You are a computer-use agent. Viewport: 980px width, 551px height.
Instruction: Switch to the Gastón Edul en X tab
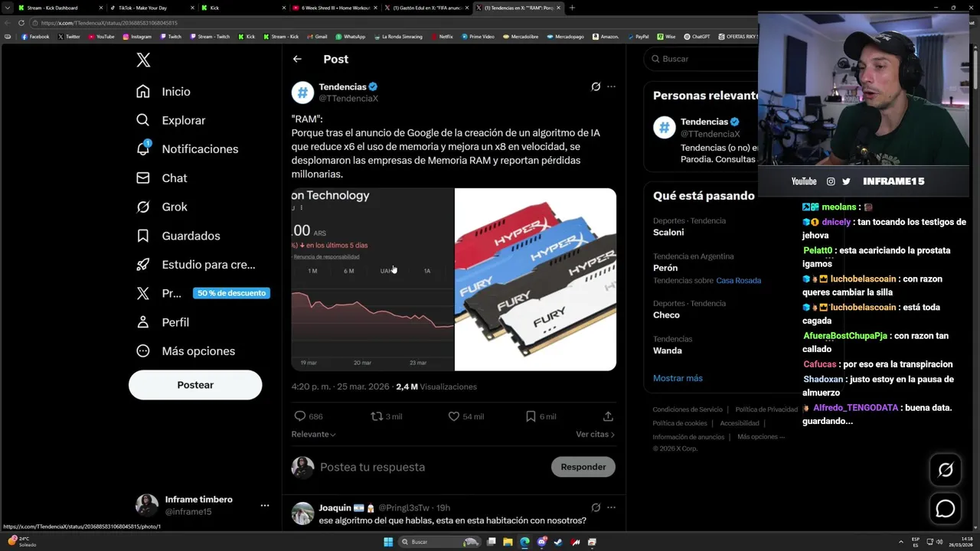426,8
